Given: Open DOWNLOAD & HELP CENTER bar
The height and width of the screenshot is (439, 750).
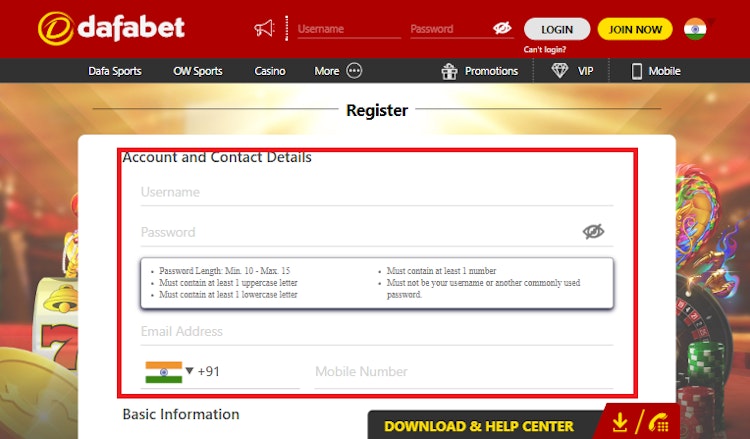Looking at the screenshot, I should coord(479,426).
